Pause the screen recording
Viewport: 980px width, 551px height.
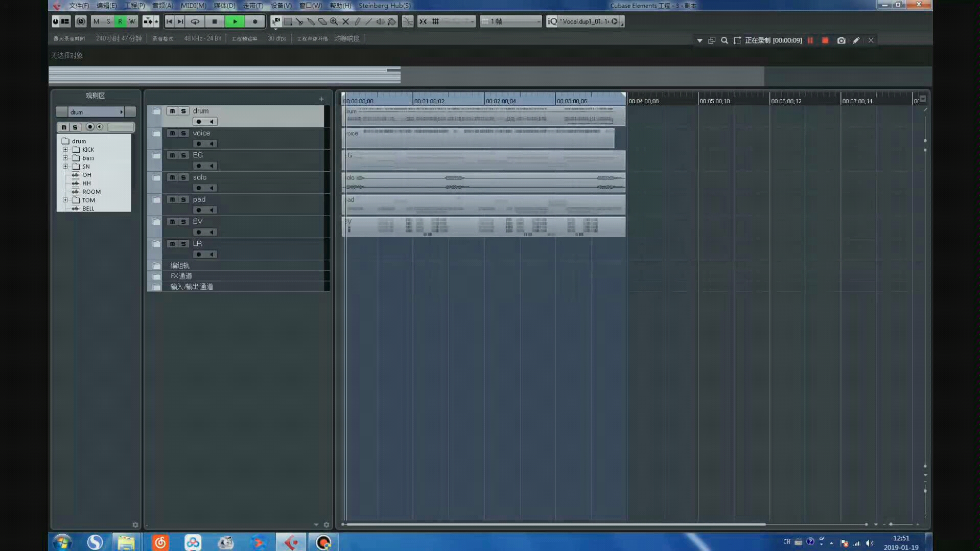pyautogui.click(x=810, y=40)
